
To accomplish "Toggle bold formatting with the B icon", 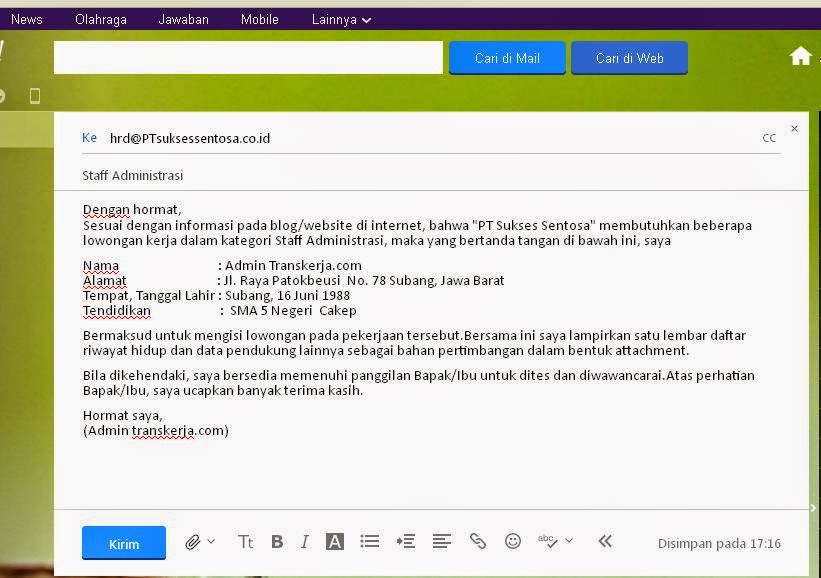I will (x=277, y=541).
